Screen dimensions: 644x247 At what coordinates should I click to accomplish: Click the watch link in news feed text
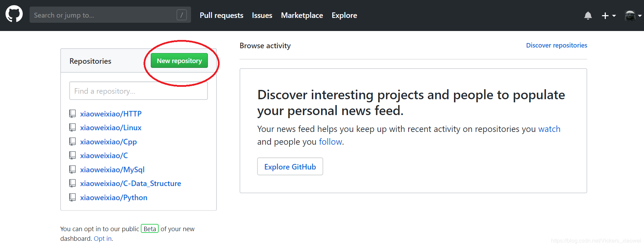pyautogui.click(x=549, y=129)
